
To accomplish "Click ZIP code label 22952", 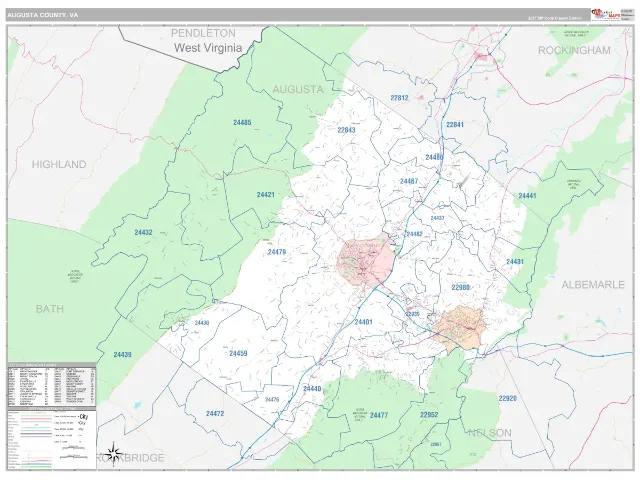I will click(x=429, y=415).
